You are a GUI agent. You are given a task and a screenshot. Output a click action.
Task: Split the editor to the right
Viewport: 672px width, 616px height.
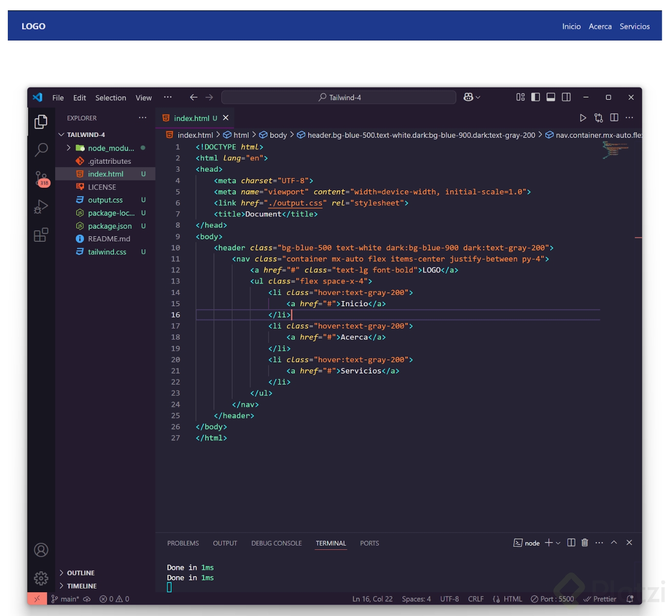pos(613,118)
